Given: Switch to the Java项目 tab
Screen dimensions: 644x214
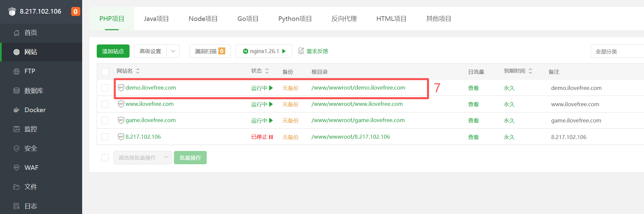Looking at the screenshot, I should click(156, 19).
